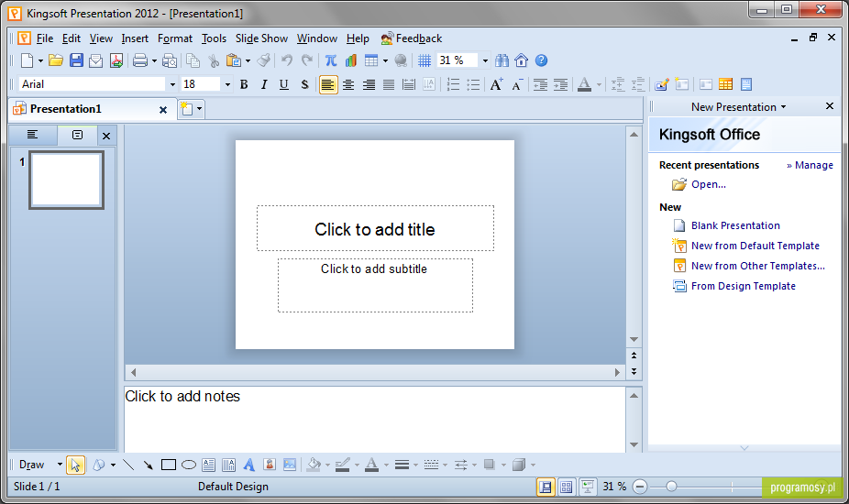Open a file with the folder icon
This screenshot has height=504, width=849.
(x=56, y=60)
